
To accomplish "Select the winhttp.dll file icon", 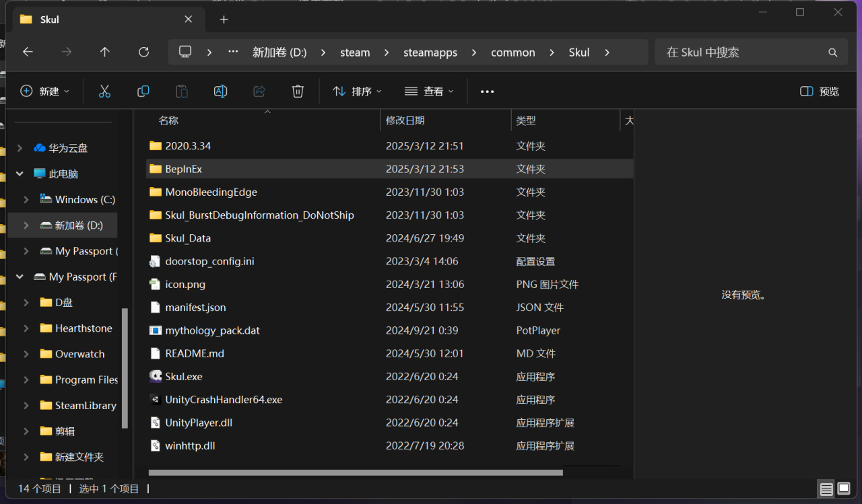I will click(x=156, y=445).
